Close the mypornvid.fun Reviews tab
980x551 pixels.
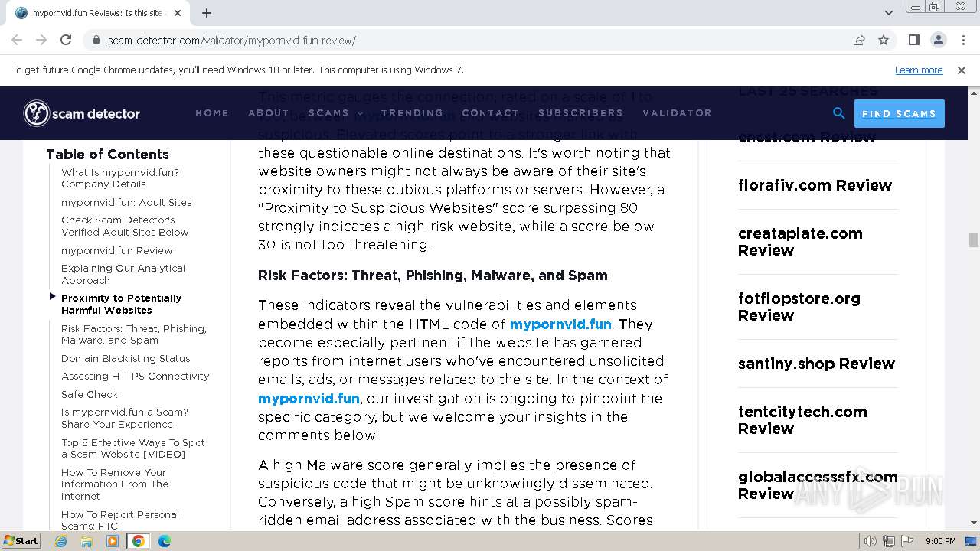(178, 13)
